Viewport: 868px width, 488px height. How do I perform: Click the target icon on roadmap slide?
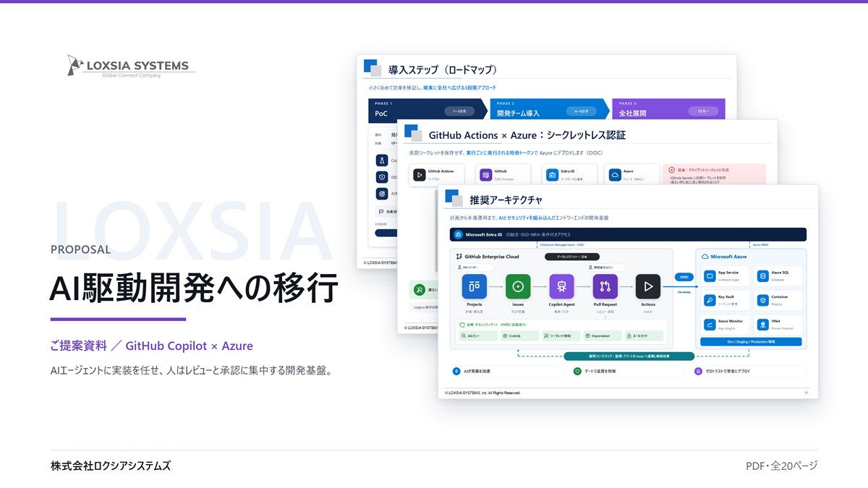point(382,194)
